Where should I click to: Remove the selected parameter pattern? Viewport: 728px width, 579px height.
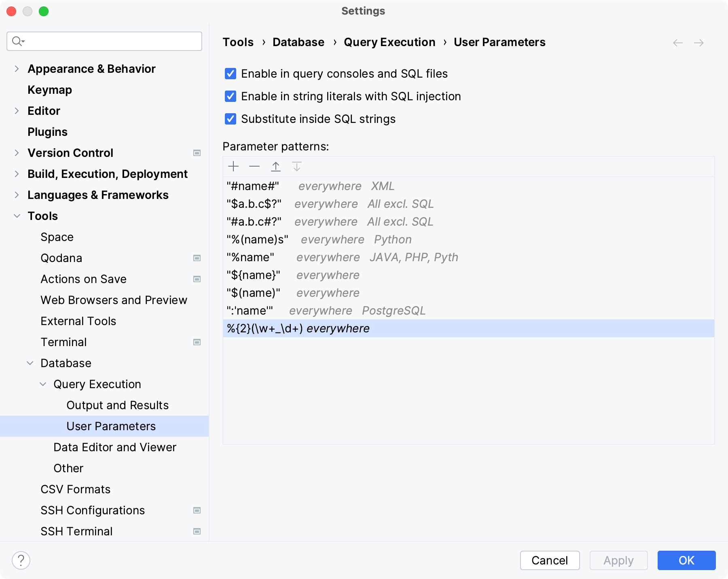(x=254, y=166)
